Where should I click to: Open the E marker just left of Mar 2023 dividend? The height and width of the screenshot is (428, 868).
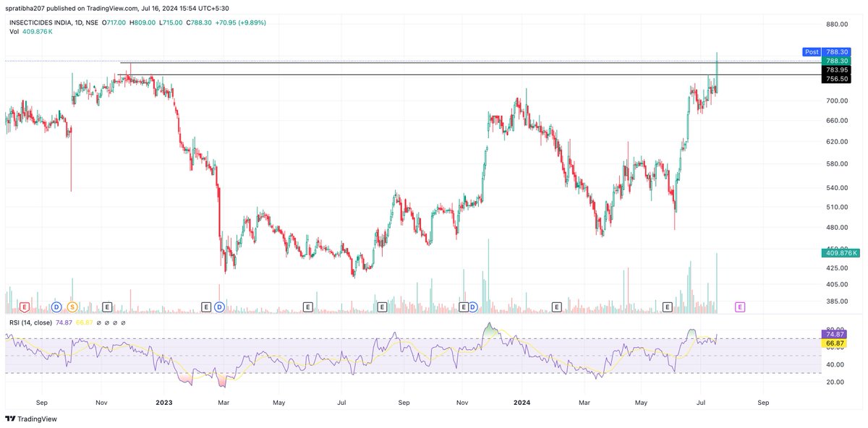[206, 307]
